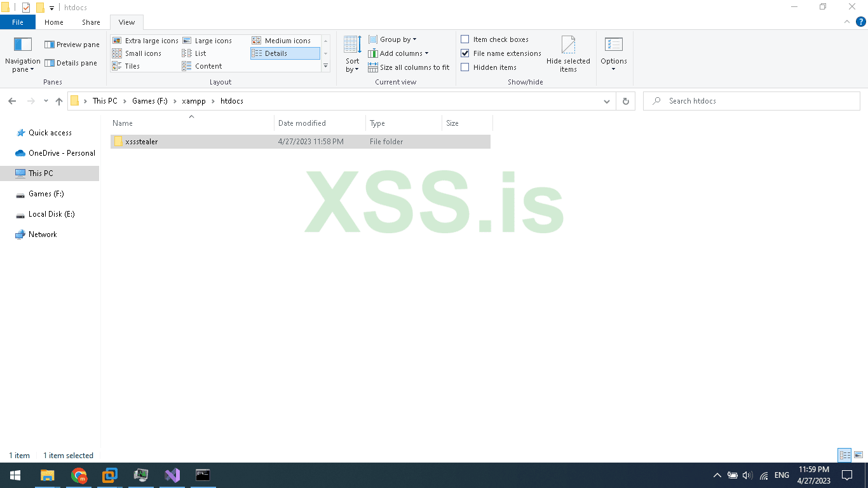The width and height of the screenshot is (868, 488).
Task: Open Visual Studio from the taskbar
Action: [172, 475]
